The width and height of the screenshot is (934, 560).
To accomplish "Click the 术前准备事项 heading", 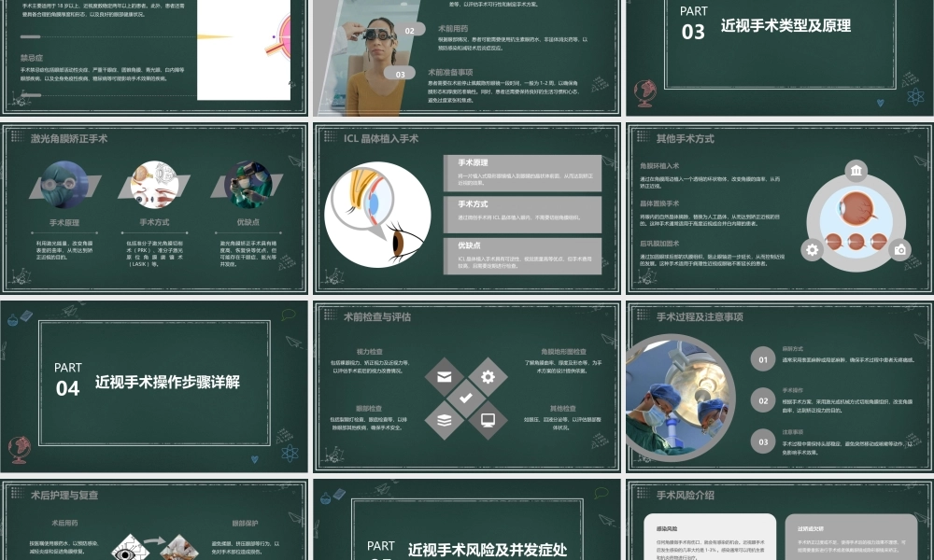I will tap(450, 72).
